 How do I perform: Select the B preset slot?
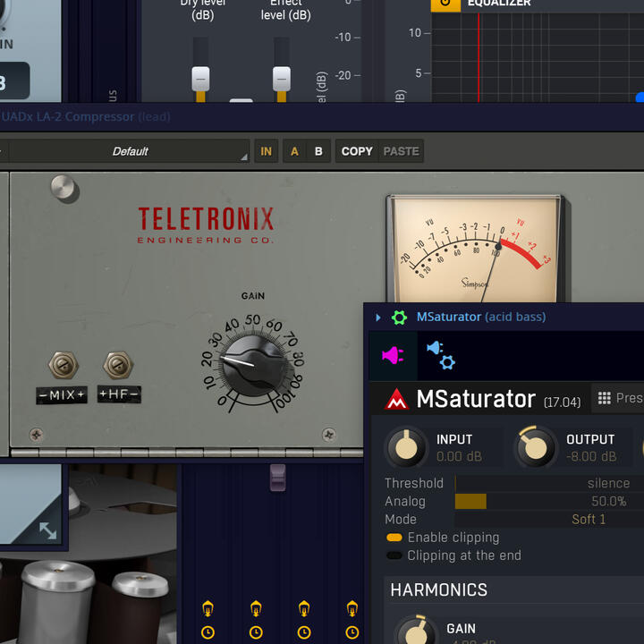click(318, 151)
